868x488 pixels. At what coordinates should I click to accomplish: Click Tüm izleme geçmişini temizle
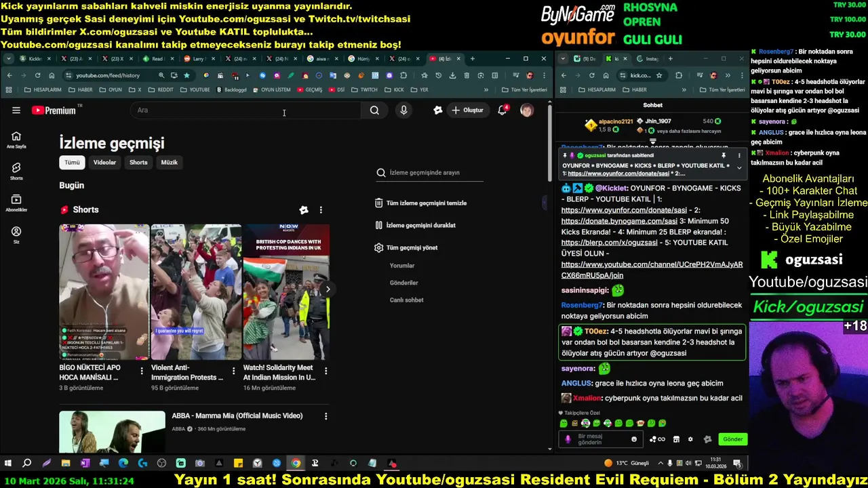(420, 203)
